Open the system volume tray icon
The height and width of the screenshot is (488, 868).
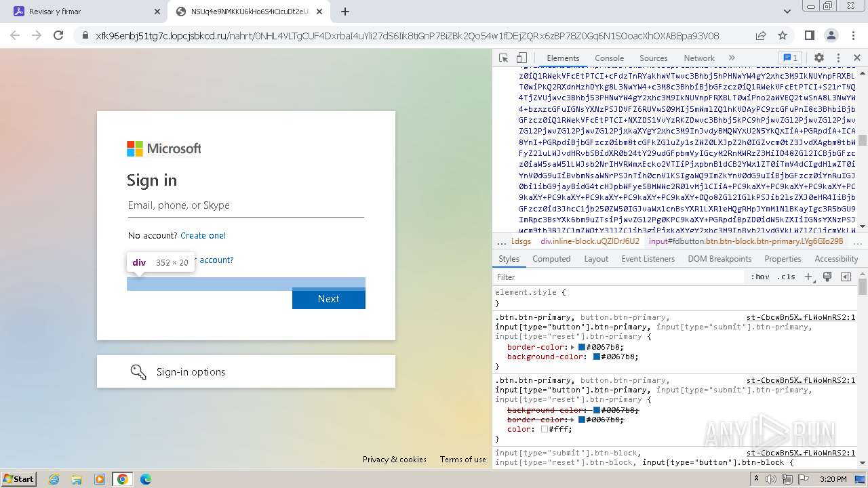[x=771, y=479]
